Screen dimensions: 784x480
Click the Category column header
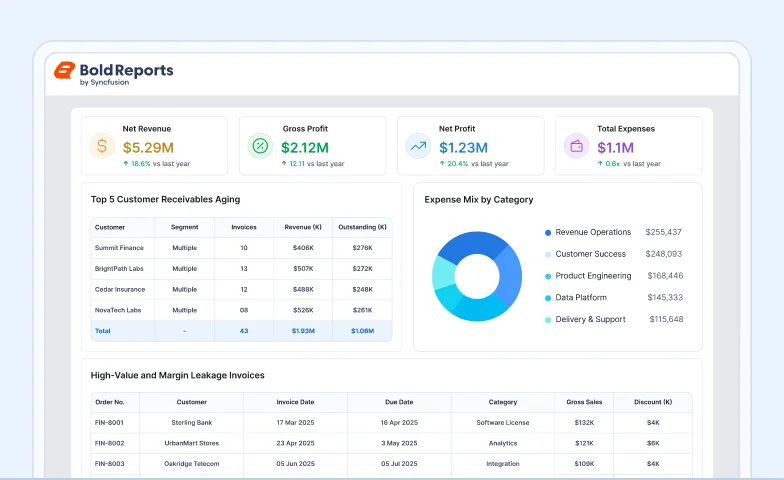503,402
